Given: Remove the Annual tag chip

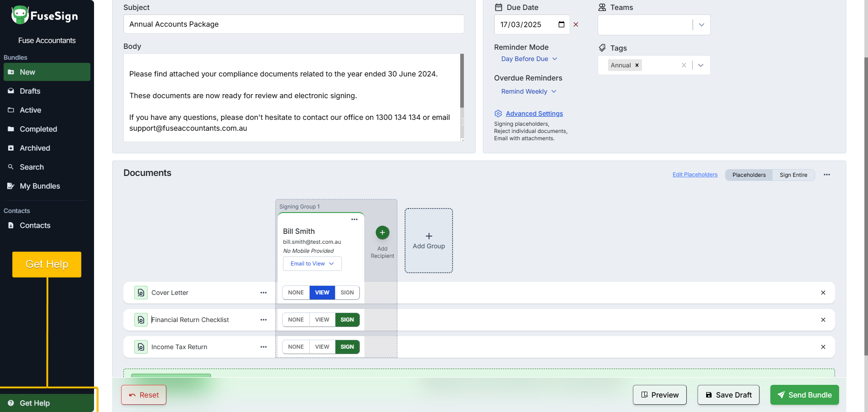Looking at the screenshot, I should [x=637, y=65].
